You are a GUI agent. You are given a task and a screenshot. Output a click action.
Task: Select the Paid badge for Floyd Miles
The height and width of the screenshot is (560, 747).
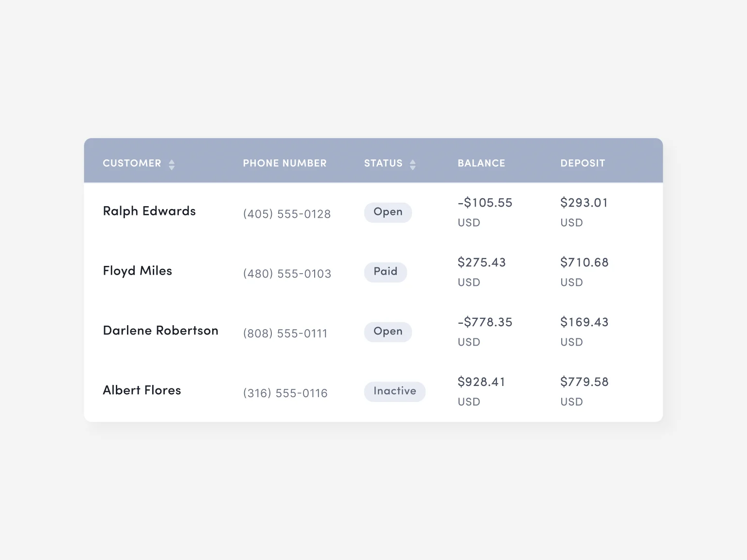point(385,272)
